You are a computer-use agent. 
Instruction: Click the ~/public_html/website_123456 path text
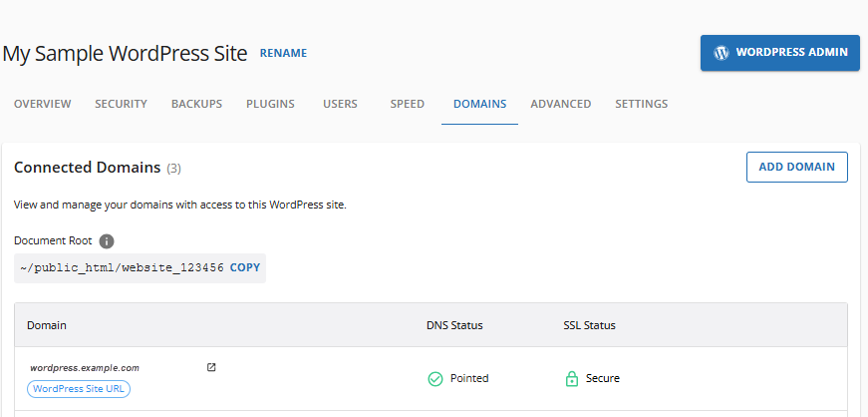122,268
